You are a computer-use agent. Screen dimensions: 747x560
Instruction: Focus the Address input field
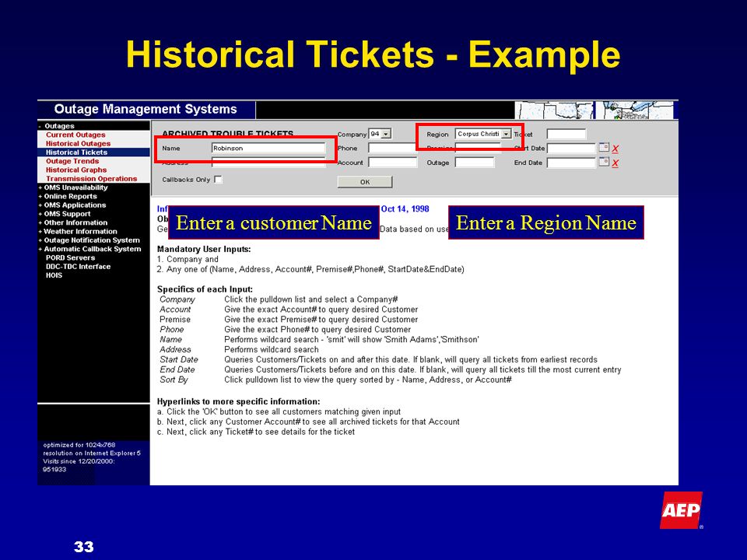pyautogui.click(x=268, y=163)
